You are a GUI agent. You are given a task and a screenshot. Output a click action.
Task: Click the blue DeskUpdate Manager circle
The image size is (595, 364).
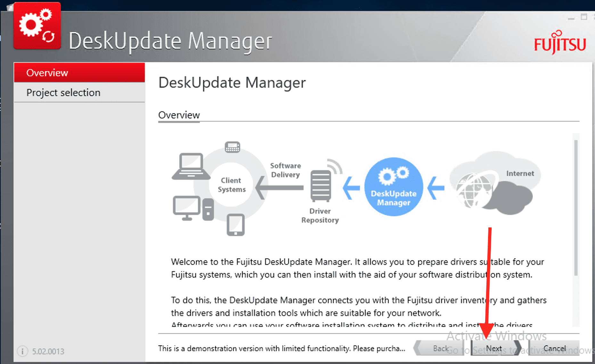pyautogui.click(x=394, y=187)
